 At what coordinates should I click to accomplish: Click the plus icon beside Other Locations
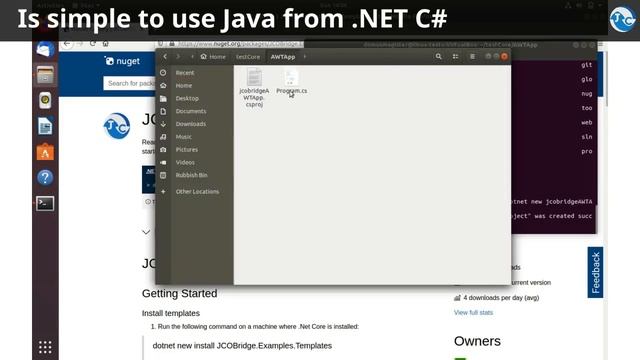pyautogui.click(x=163, y=191)
